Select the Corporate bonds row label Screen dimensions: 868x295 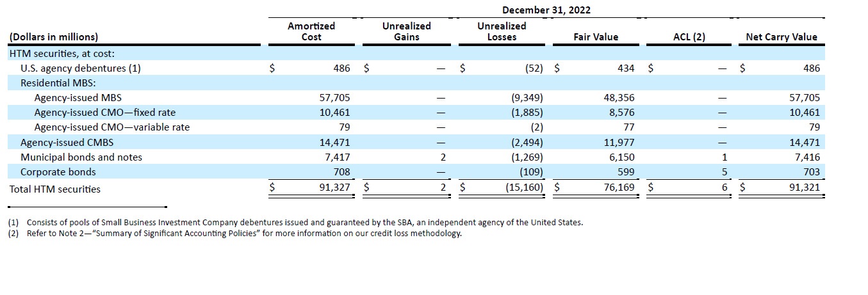click(58, 171)
